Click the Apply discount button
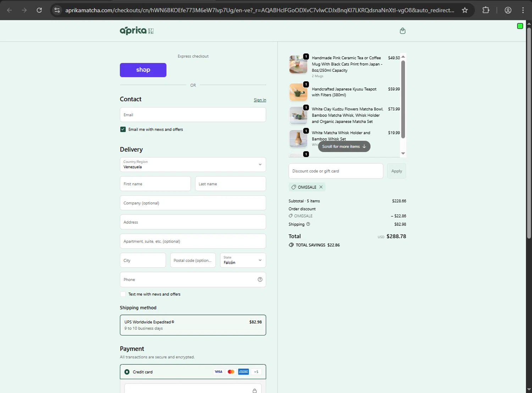Screen dimensions: 532x393 397,171
